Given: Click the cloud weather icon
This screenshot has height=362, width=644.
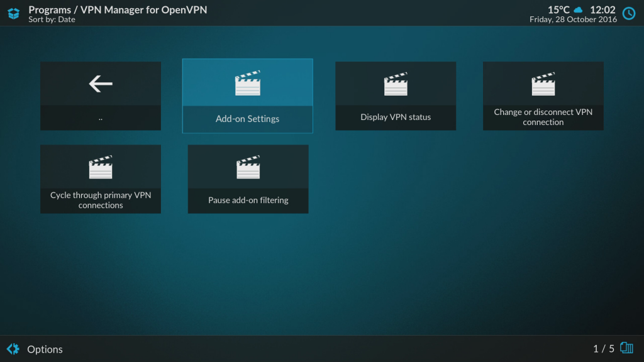Looking at the screenshot, I should pyautogui.click(x=579, y=10).
